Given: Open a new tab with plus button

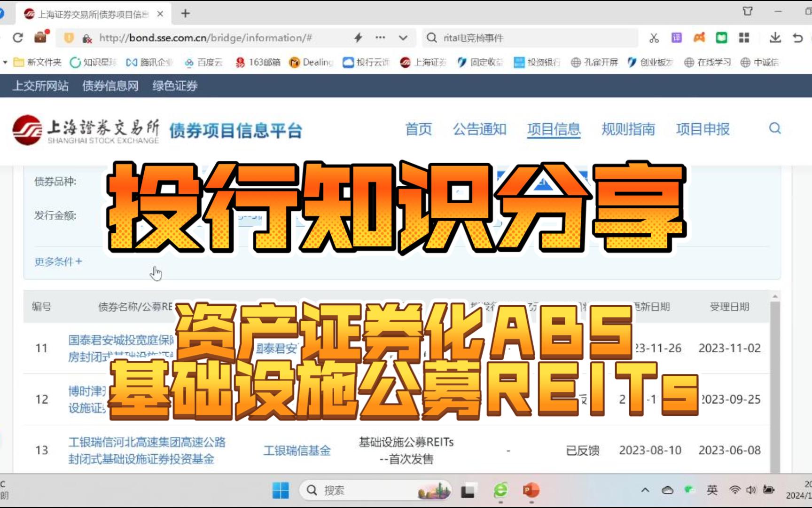Looking at the screenshot, I should click(186, 14).
